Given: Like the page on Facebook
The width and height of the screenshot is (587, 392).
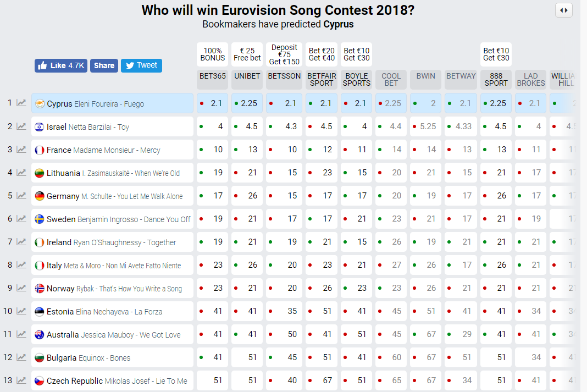Looking at the screenshot, I should tap(60, 65).
